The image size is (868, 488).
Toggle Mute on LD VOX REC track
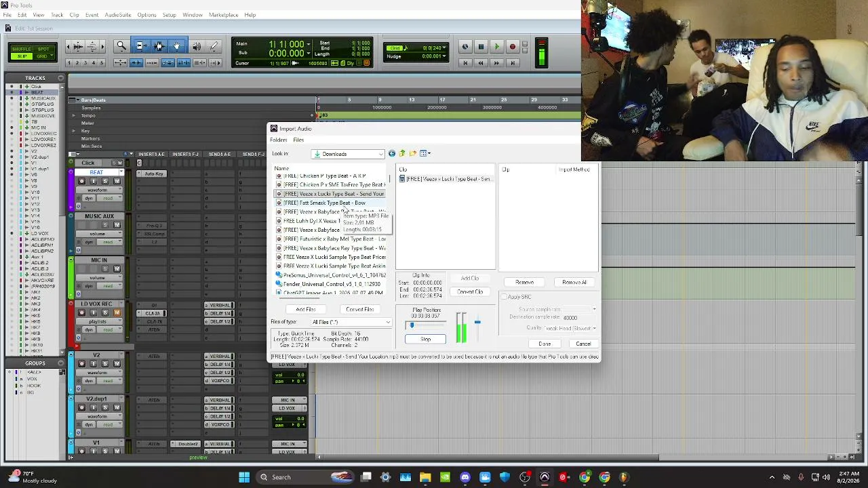117,312
